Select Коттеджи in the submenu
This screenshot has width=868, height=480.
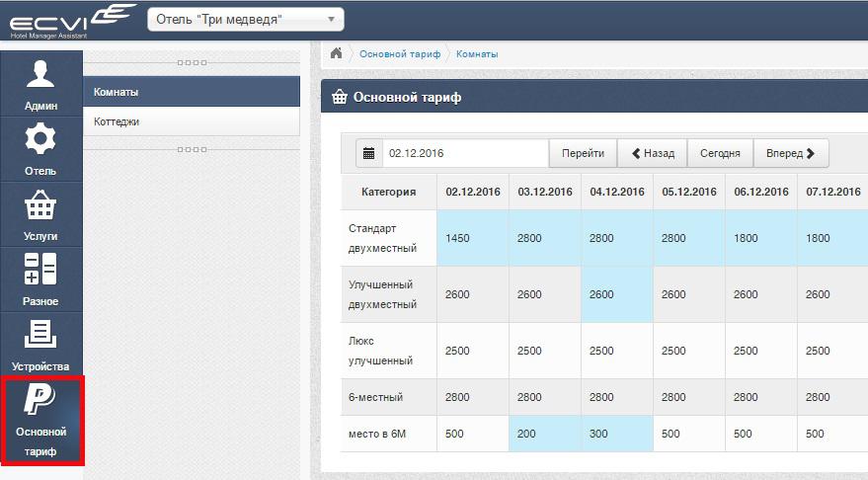pos(191,121)
